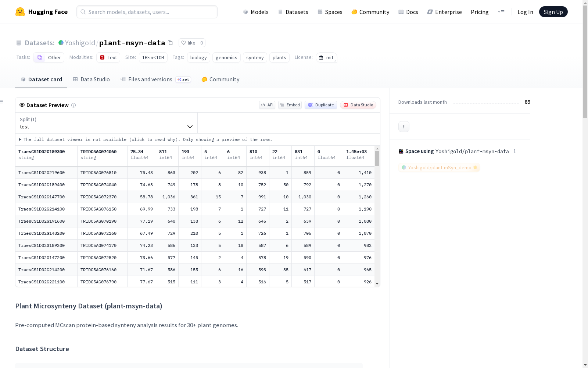The width and height of the screenshot is (588, 368).
Task: Open the Datasets nav item
Action: click(x=293, y=12)
